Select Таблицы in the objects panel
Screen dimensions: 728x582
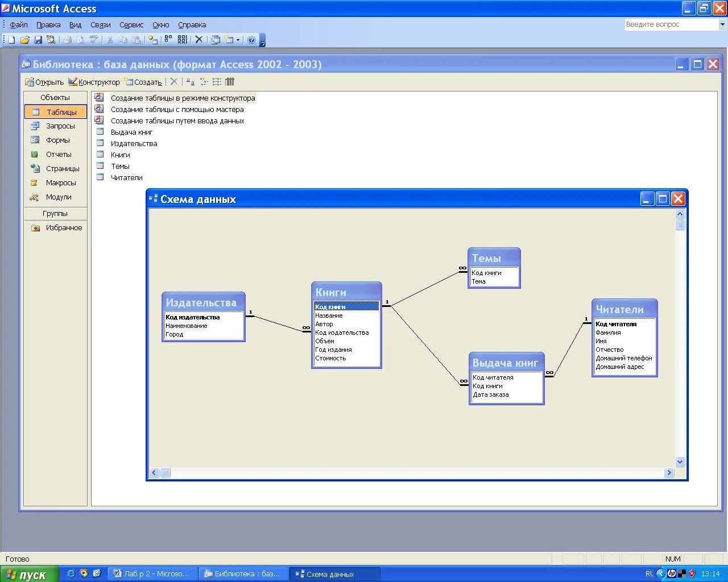point(56,112)
